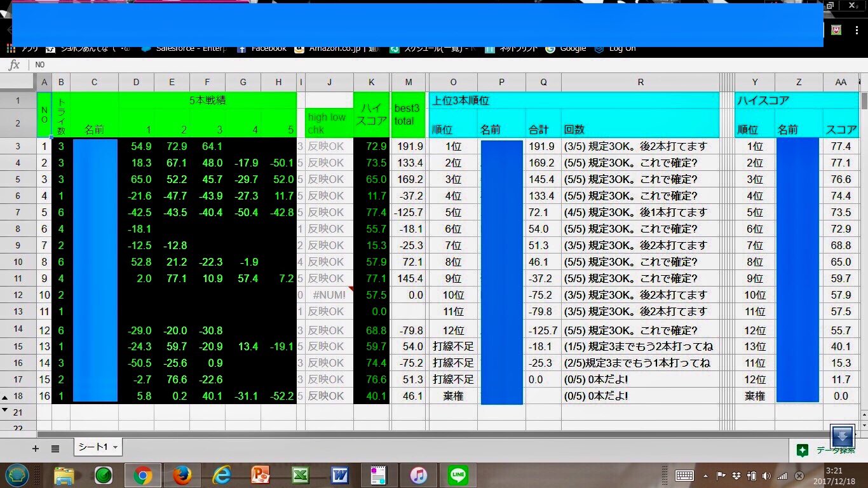Viewport: 868px width, 488px height.
Task: Select the 回数 header cell
Action: click(x=641, y=123)
